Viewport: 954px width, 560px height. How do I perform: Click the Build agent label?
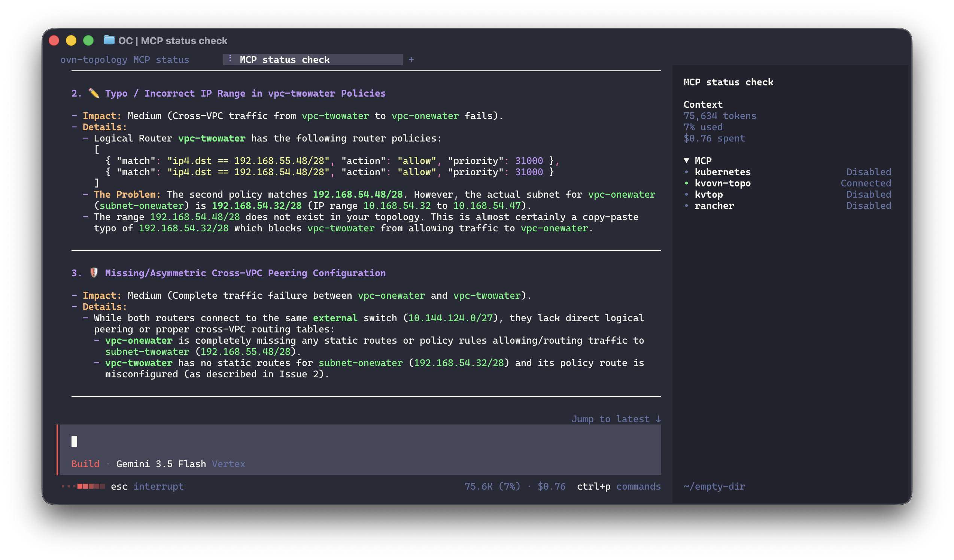(x=86, y=464)
